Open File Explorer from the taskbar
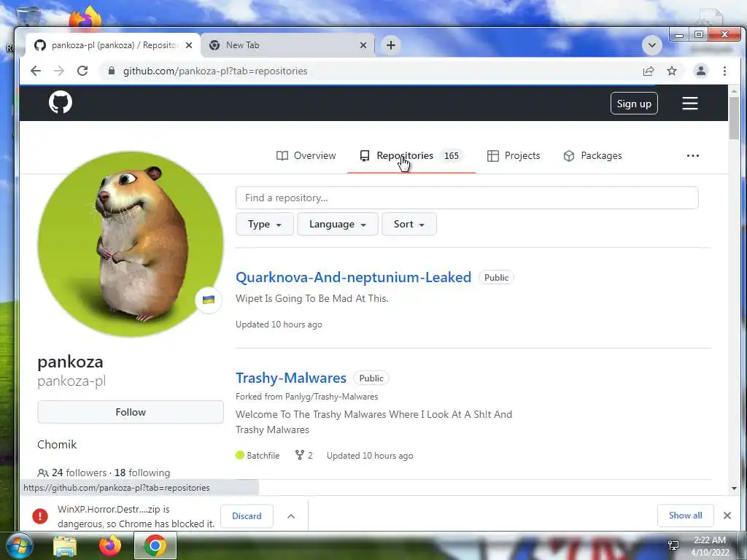This screenshot has height=560, width=747. click(65, 546)
